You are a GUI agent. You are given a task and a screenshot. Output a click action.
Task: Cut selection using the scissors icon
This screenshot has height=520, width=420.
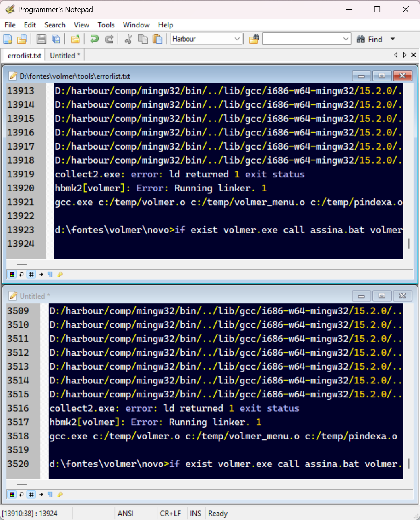[x=128, y=39]
